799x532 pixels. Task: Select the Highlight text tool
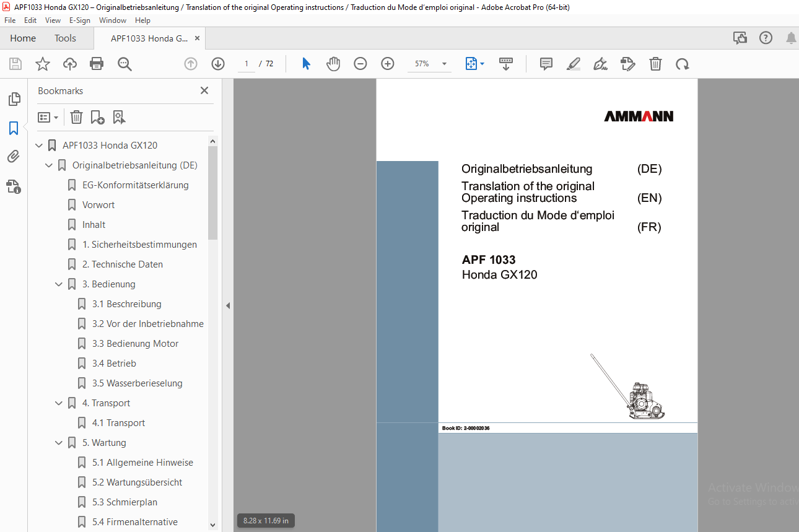574,64
